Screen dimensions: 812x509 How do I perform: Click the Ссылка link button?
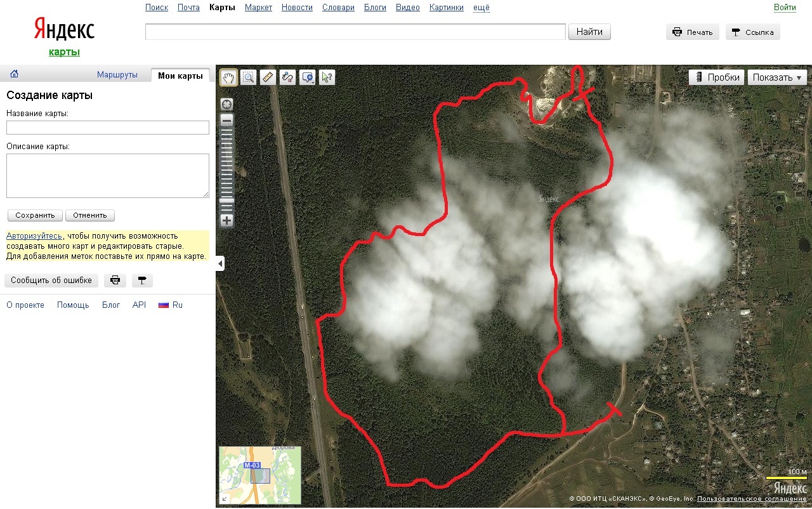click(753, 32)
